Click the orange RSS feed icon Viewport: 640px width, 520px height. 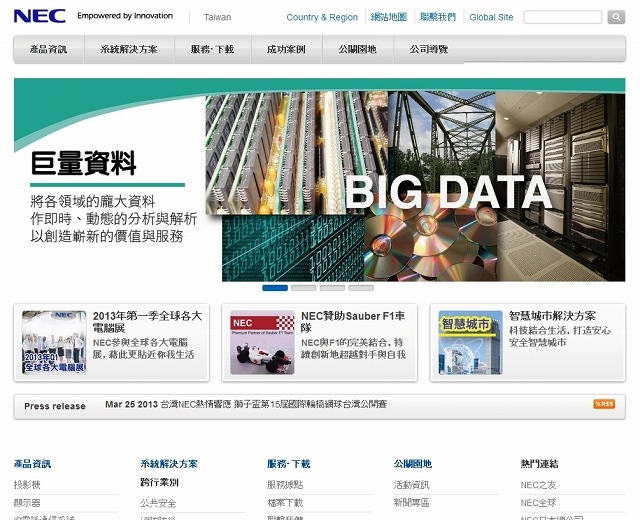604,404
